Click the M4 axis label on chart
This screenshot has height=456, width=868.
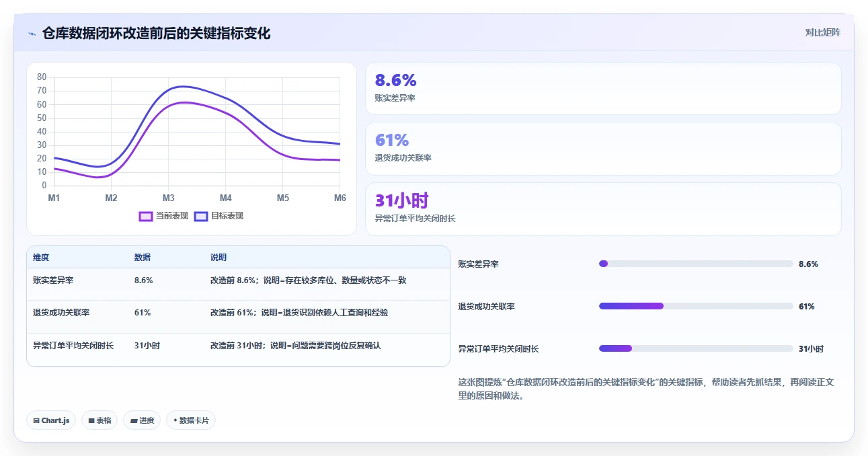[225, 198]
